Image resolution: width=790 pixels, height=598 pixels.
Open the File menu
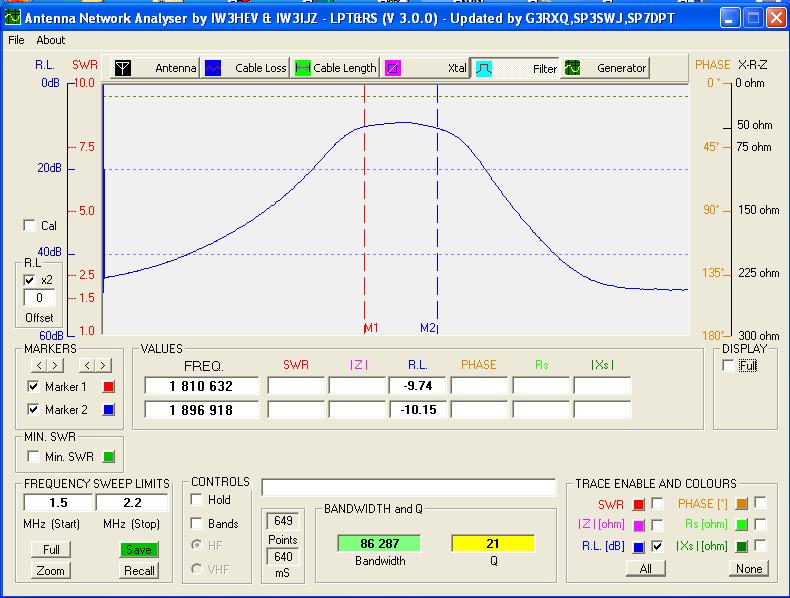[x=16, y=40]
